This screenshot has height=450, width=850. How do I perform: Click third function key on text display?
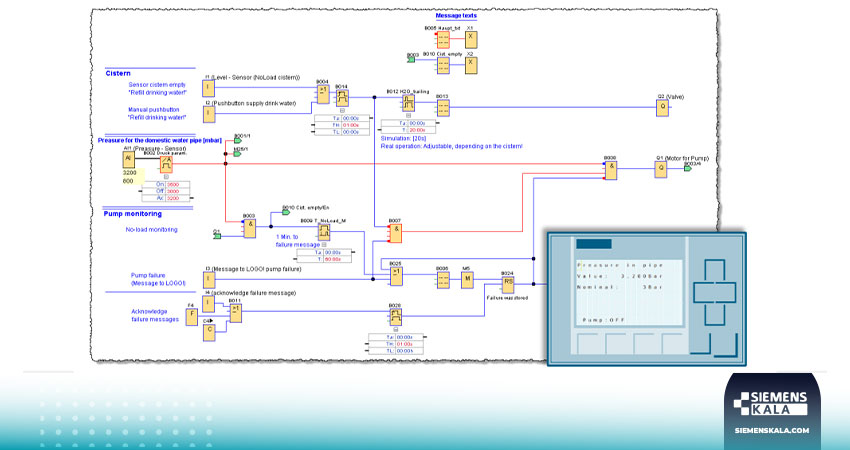coord(646,343)
